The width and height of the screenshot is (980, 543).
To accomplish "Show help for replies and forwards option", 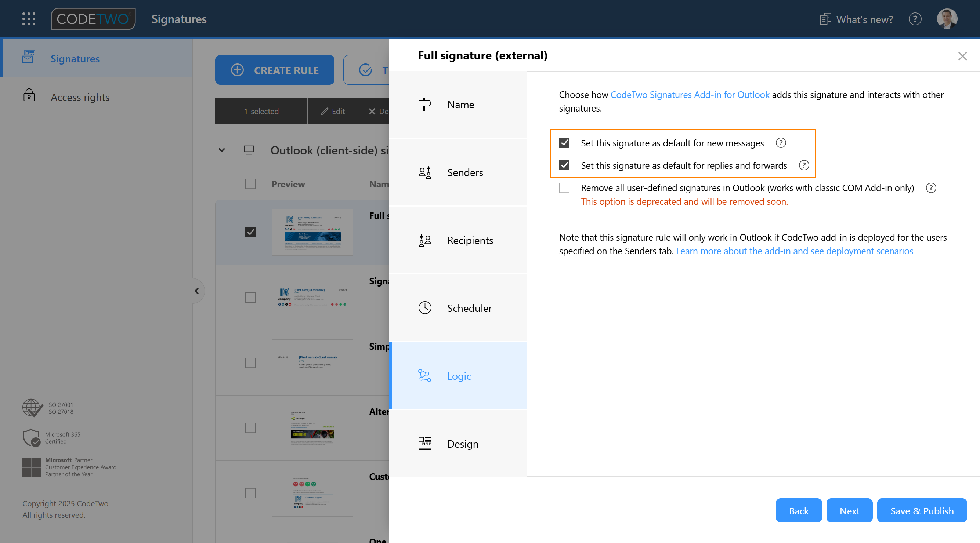I will point(804,165).
